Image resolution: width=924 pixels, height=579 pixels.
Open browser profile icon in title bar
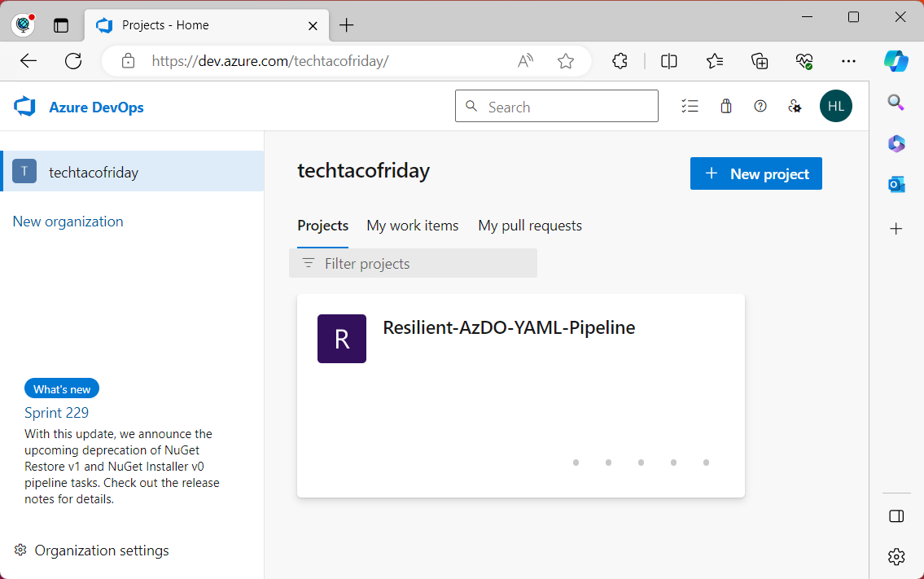23,24
